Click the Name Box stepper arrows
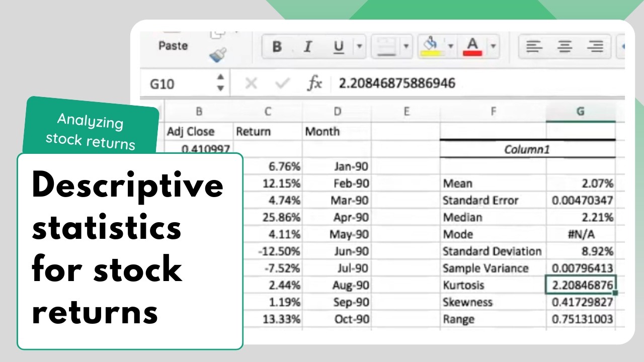 220,83
